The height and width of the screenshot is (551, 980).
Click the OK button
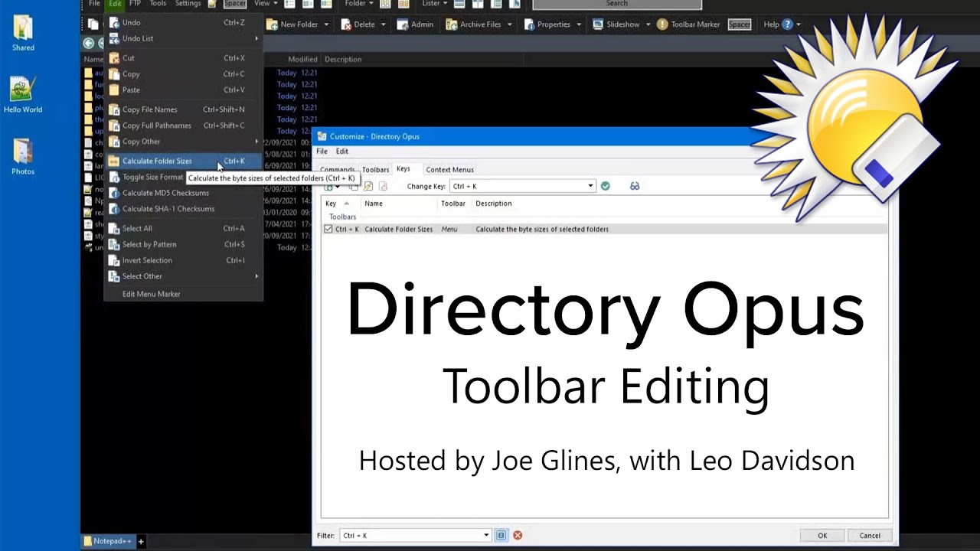click(822, 536)
